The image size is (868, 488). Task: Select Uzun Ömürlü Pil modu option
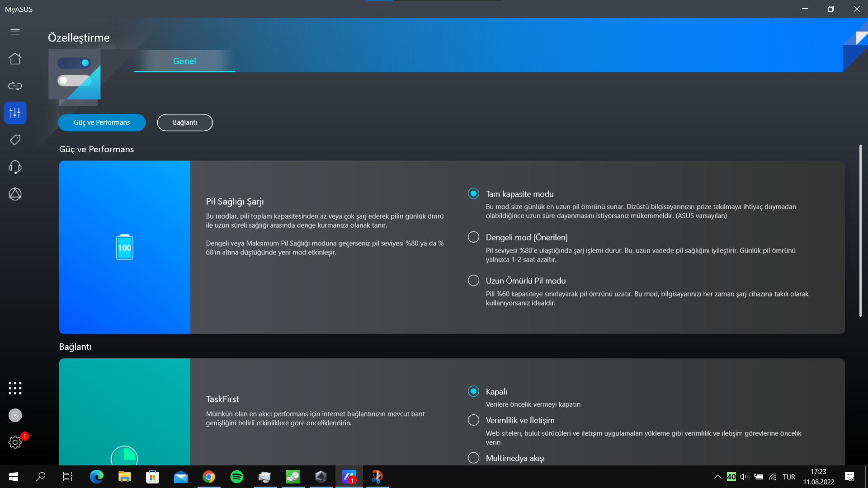pyautogui.click(x=473, y=281)
